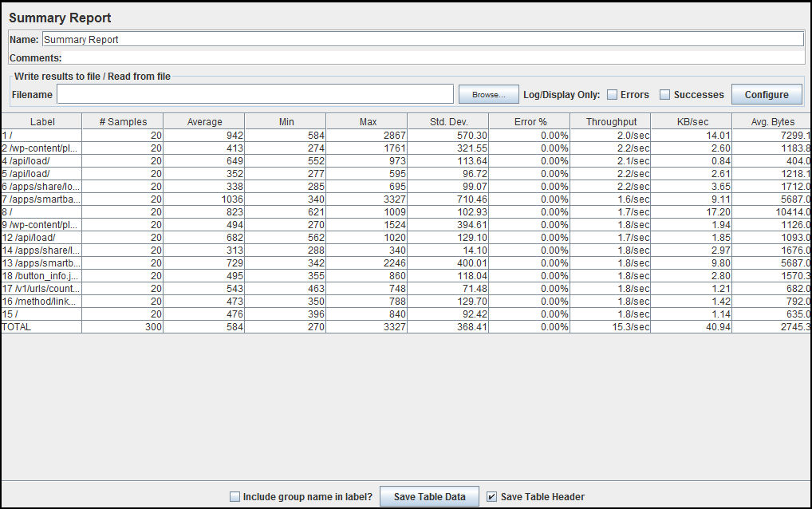Screen dimensions: 812x509
Task: Click the Std. Dev. column header
Action: 449,121
